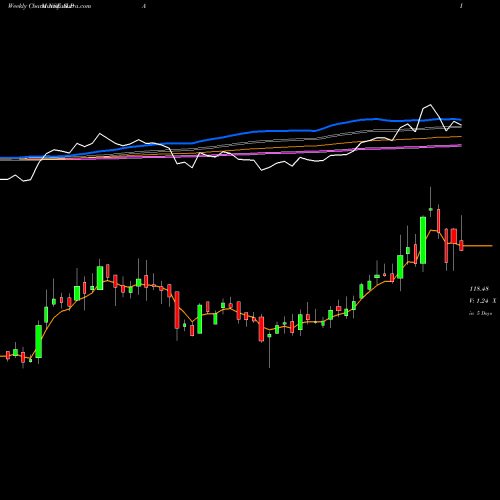
Task: Click the "in 5 Days" label
Action: [x=481, y=313]
